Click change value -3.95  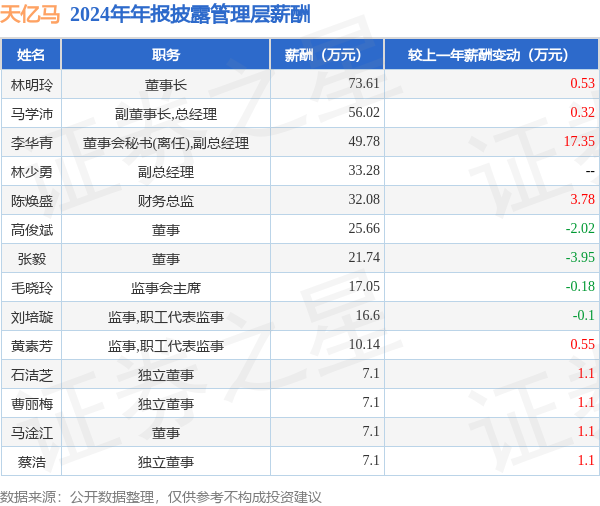pyautogui.click(x=580, y=258)
